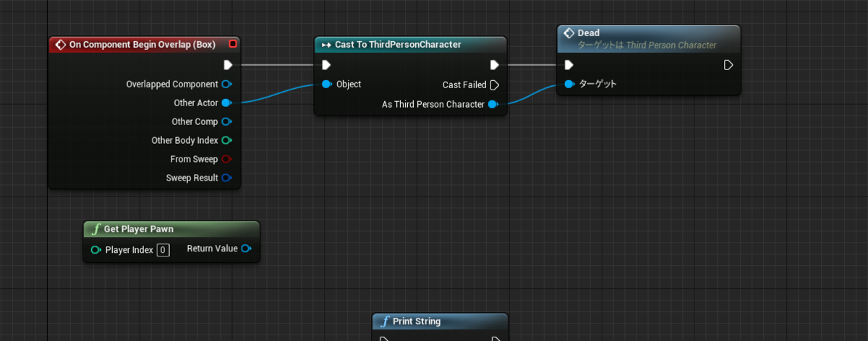Viewport: 868px width, 341px height.
Task: Click the Sweep Result output pin
Action: coord(227,178)
